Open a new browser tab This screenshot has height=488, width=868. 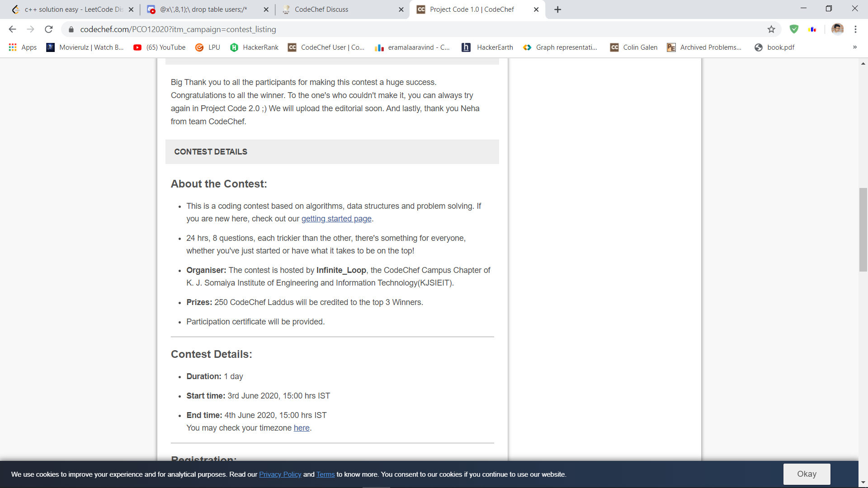(558, 9)
